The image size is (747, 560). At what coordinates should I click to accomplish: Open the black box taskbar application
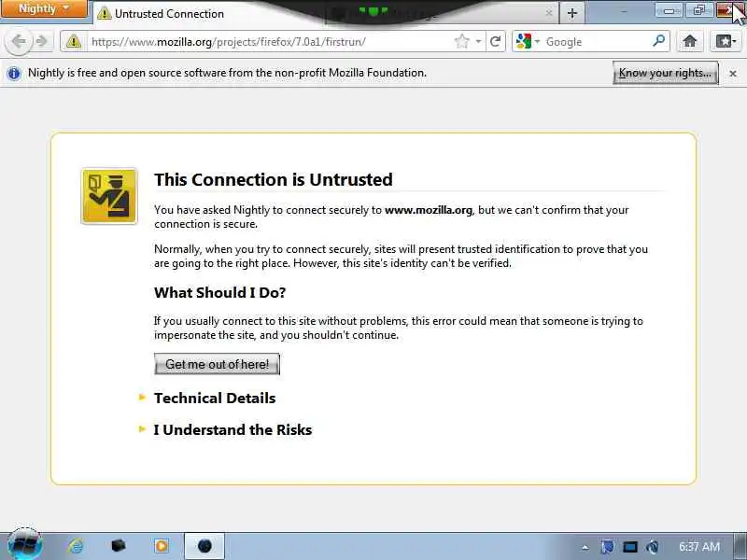pos(118,546)
